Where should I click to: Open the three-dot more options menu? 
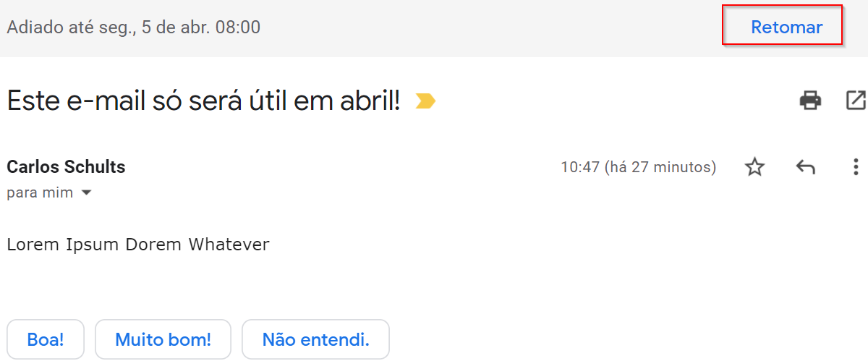click(855, 167)
